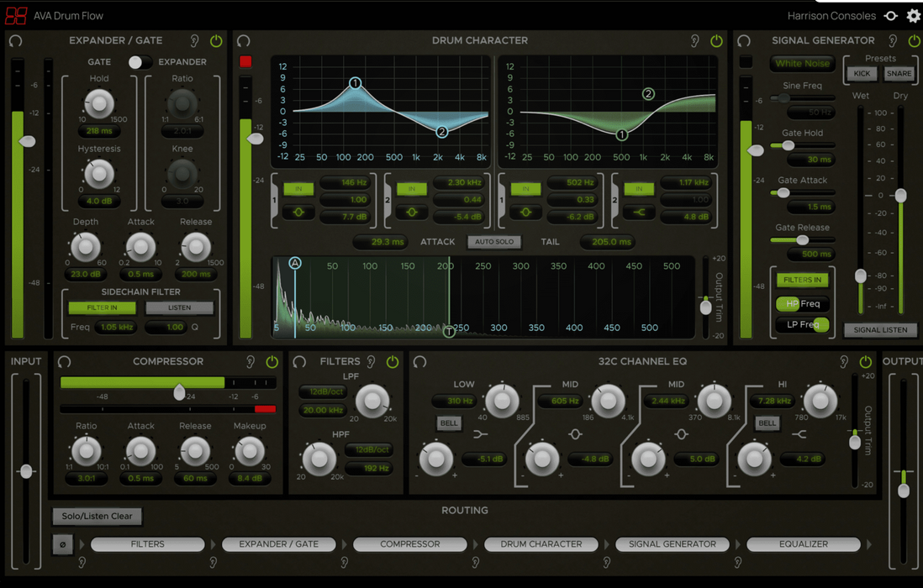923x588 pixels.
Task: Select FILTERS routing slot
Action: tap(148, 544)
